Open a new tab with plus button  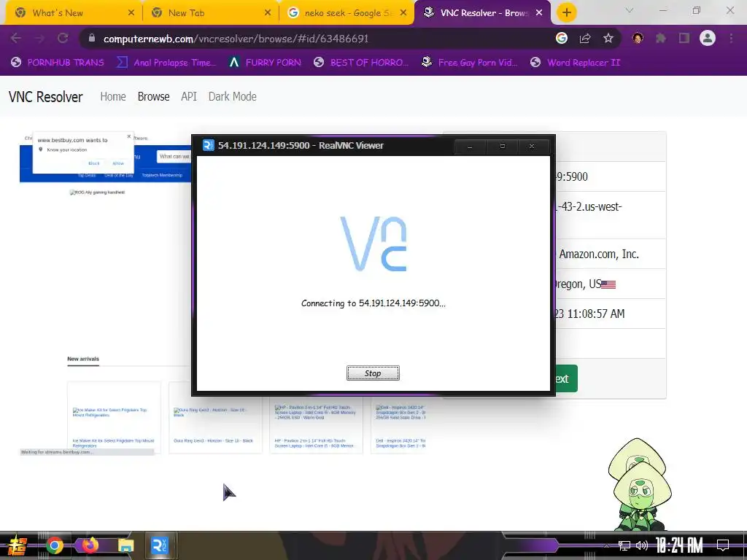[566, 12]
